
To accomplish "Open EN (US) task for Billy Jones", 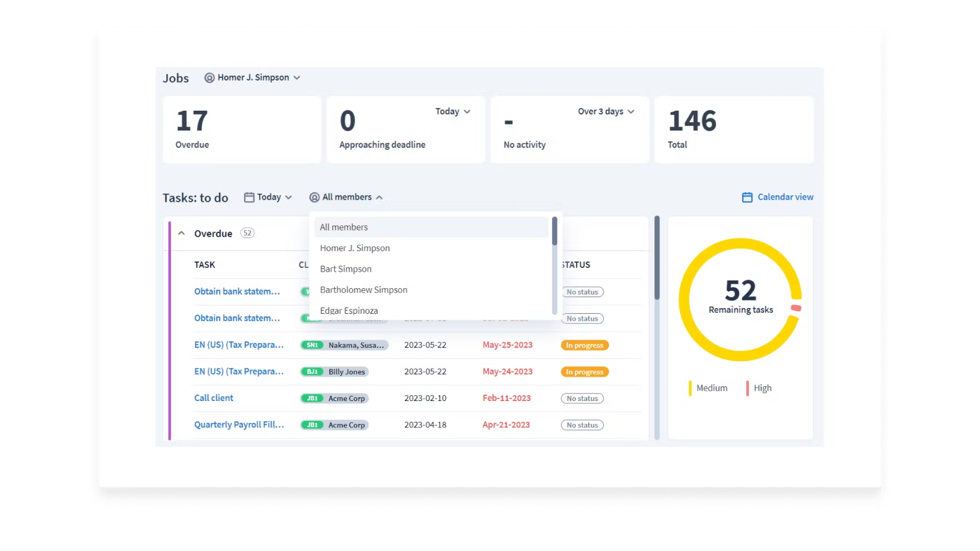I will [239, 371].
